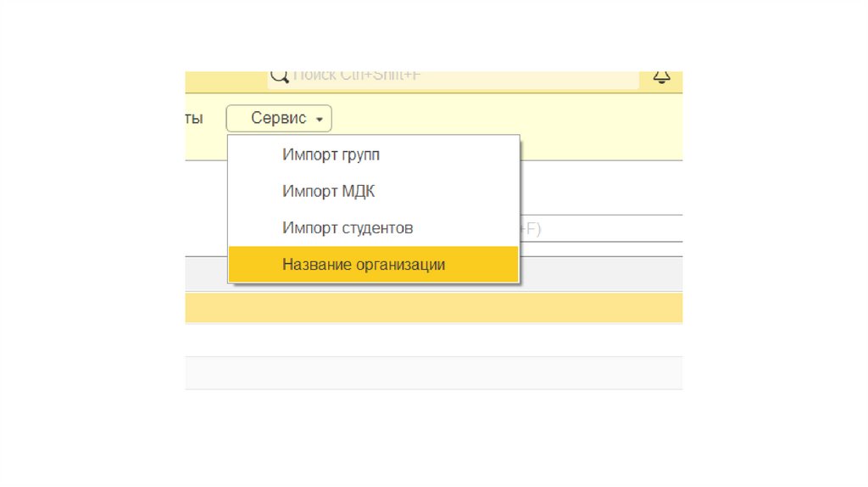
Task: Click top yellow bar left of search box
Action: click(225, 81)
